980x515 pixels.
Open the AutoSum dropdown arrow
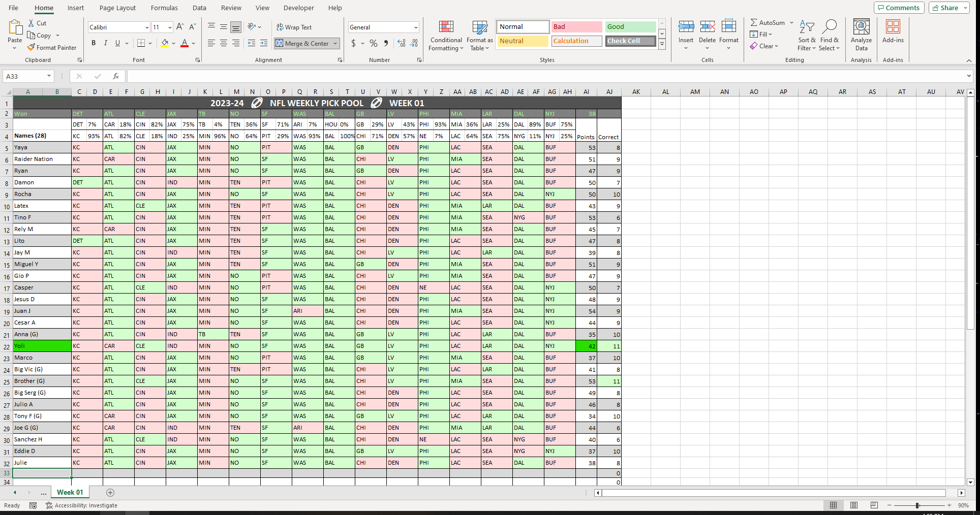(x=791, y=23)
